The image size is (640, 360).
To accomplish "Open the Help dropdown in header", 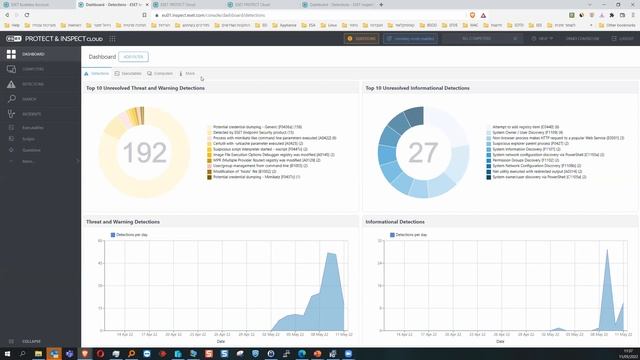I will (x=542, y=39).
